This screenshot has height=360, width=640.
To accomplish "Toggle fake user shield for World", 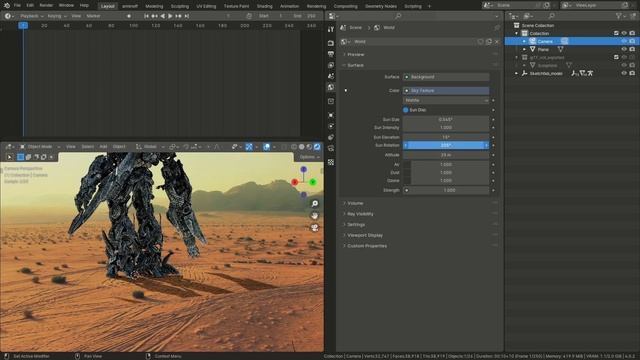I will pos(480,42).
